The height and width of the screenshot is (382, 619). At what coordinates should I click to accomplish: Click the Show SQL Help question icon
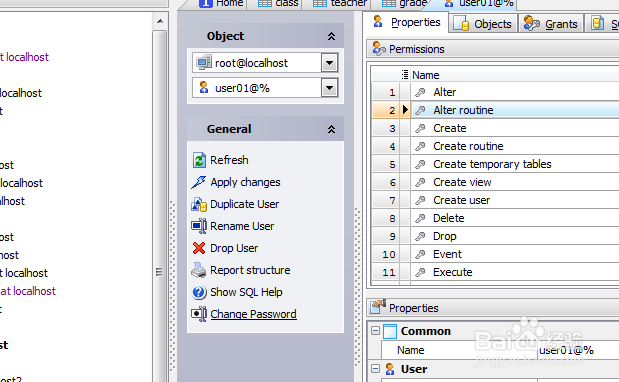click(199, 292)
